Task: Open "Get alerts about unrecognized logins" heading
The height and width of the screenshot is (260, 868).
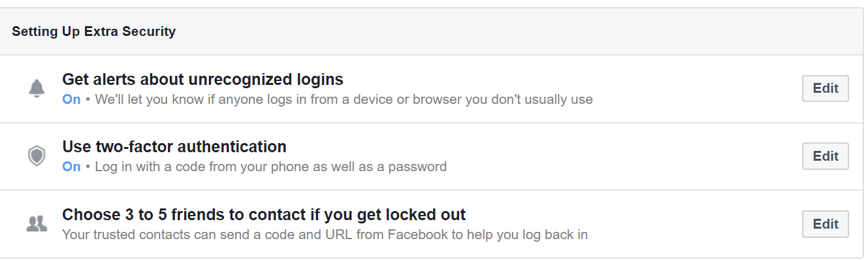Action: pyautogui.click(x=202, y=80)
